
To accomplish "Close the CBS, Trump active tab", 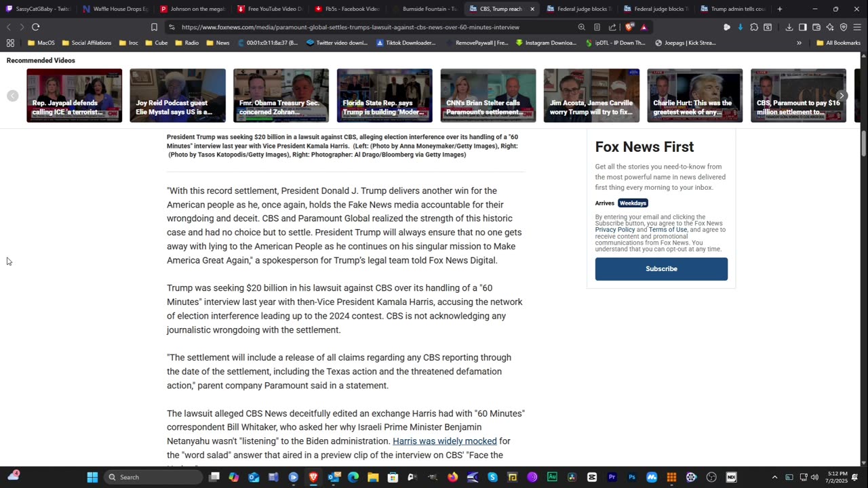I will pyautogui.click(x=532, y=9).
